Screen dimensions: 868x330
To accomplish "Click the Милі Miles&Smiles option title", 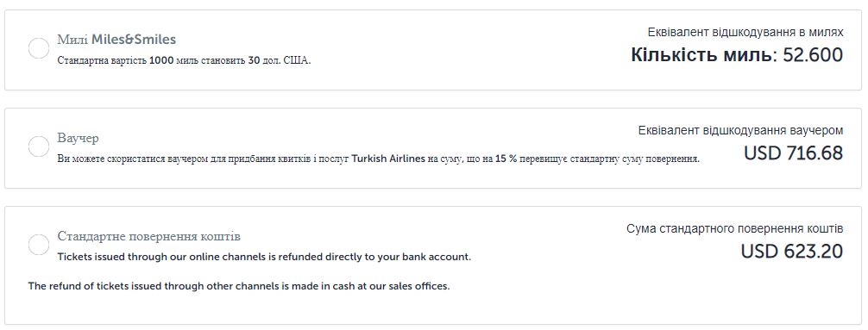I will 116,40.
